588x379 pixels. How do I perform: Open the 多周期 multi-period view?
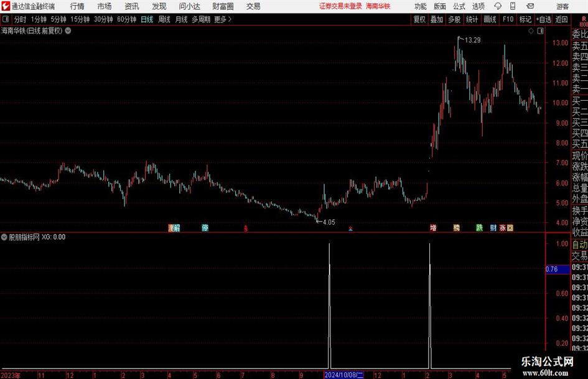pos(201,19)
